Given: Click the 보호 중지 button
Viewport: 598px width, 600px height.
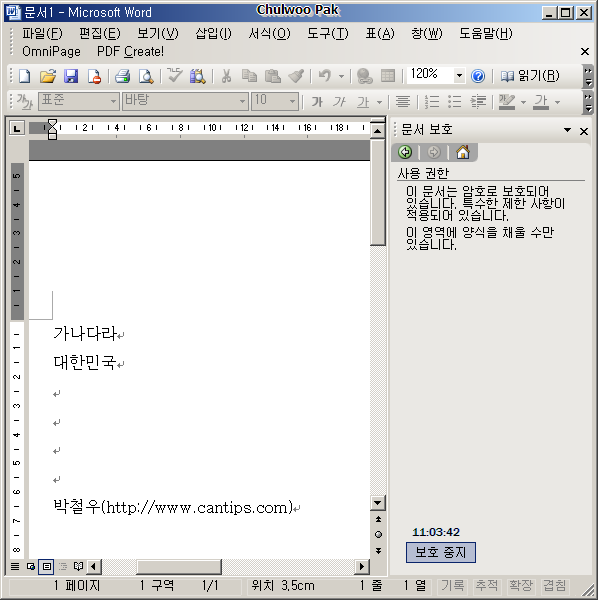Looking at the screenshot, I should tap(441, 552).
